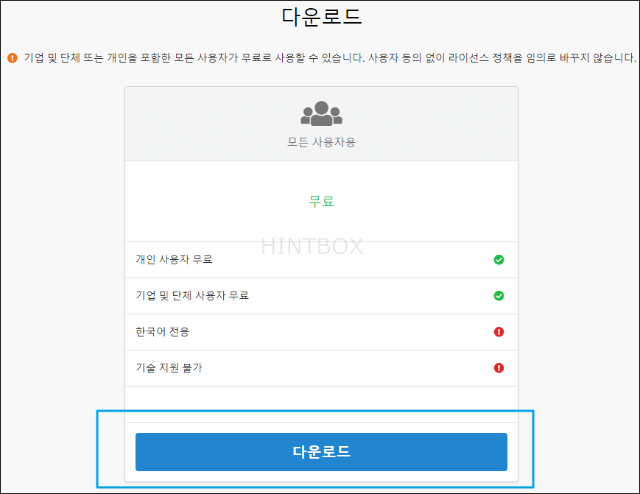The height and width of the screenshot is (494, 640).
Task: Click the red alert icon for 한국어 전용
Action: 499,332
